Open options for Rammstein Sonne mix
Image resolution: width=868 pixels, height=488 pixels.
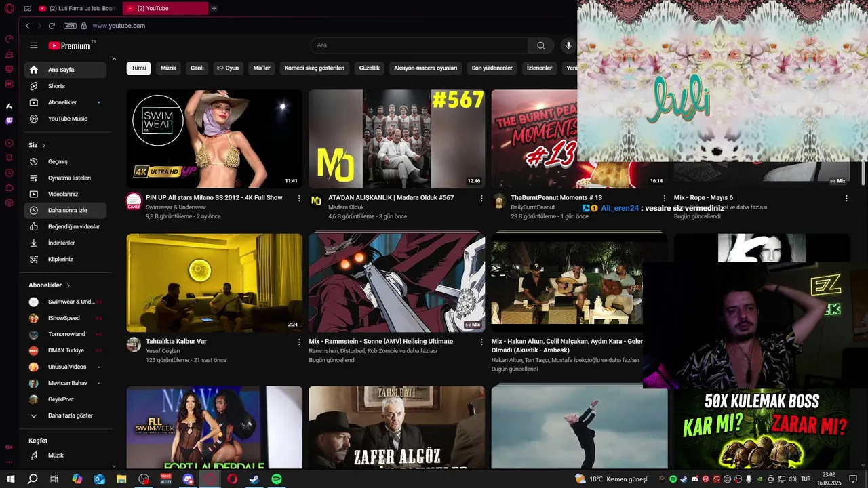click(x=481, y=342)
